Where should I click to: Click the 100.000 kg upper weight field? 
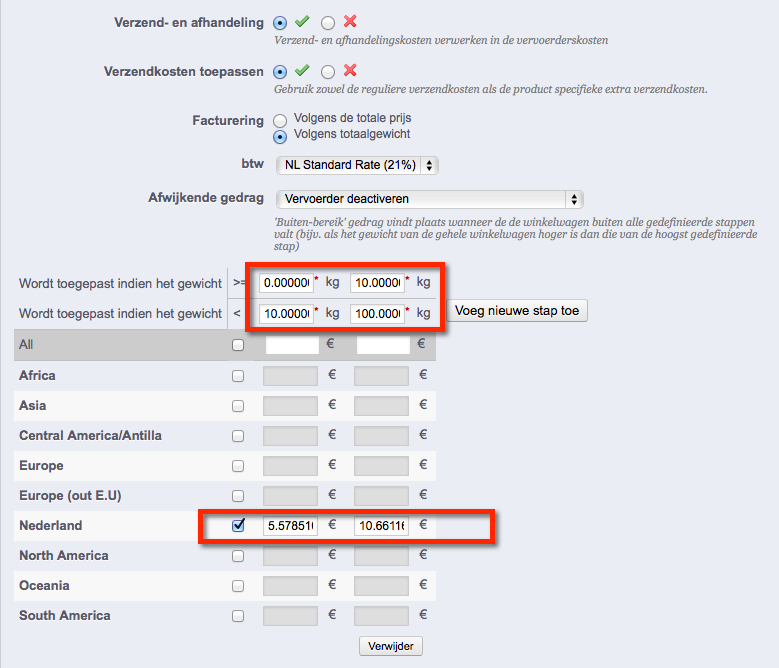click(378, 314)
